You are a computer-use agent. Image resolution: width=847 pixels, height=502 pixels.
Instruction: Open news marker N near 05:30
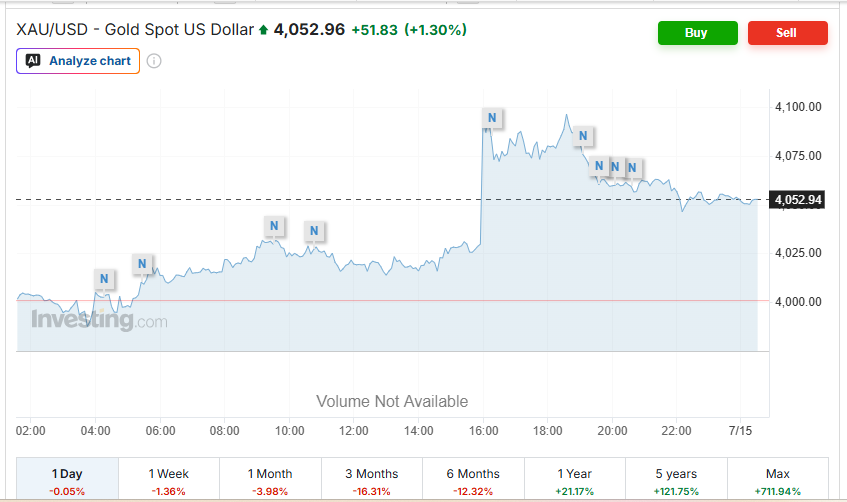coord(142,264)
